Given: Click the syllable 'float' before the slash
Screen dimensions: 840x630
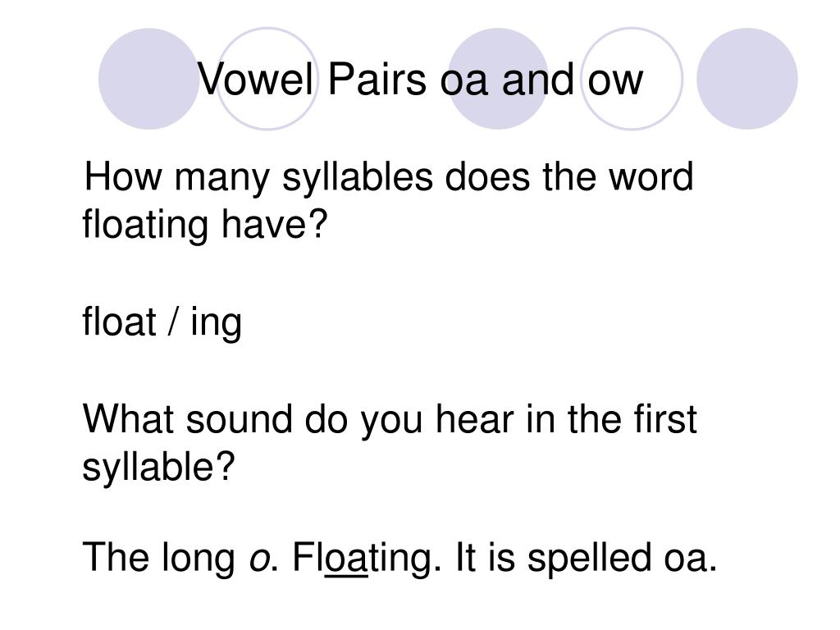Looking at the screenshot, I should point(119,322).
